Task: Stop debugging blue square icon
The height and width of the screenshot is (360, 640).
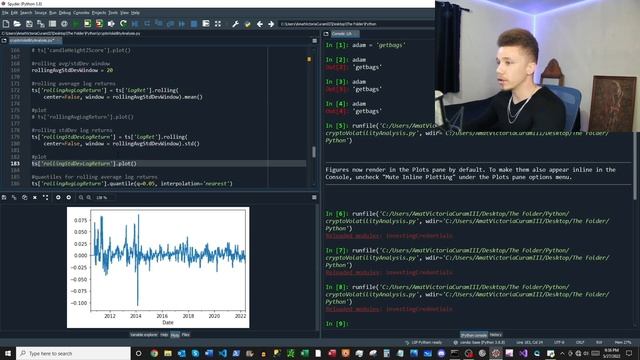Action: pos(194,24)
